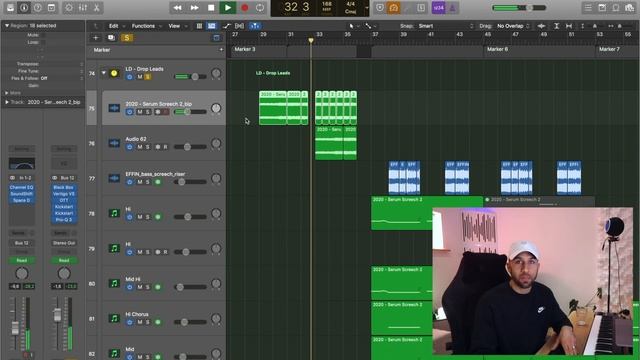The height and width of the screenshot is (360, 640).
Task: Click the Marker global track label
Action: [102, 50]
